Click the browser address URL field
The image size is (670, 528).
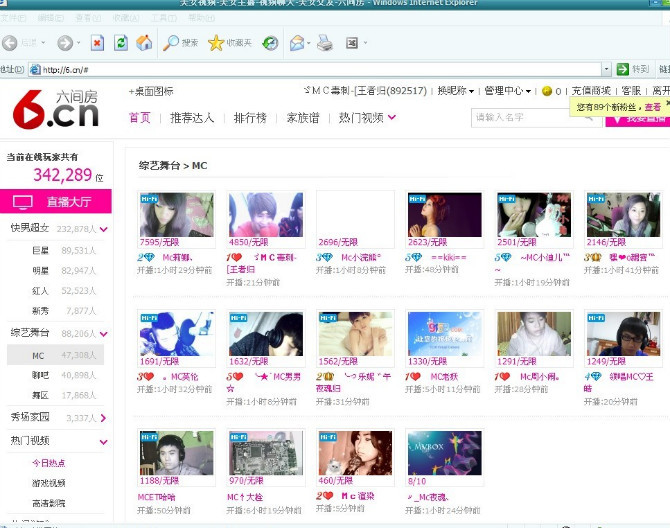click(x=315, y=69)
